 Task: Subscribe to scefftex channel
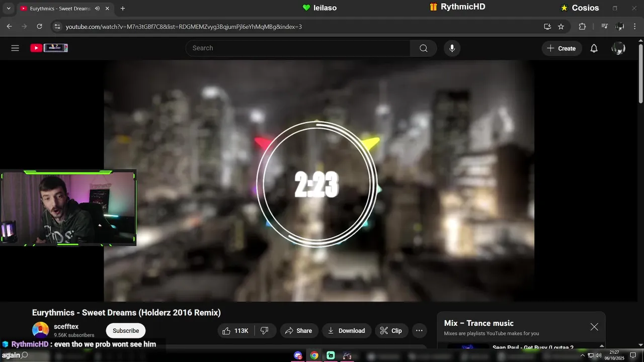tap(126, 331)
